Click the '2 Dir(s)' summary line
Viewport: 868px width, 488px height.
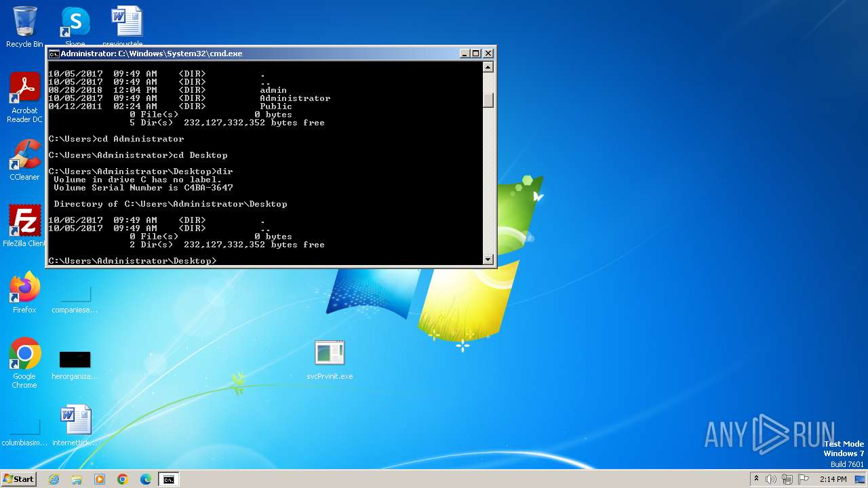pos(227,245)
